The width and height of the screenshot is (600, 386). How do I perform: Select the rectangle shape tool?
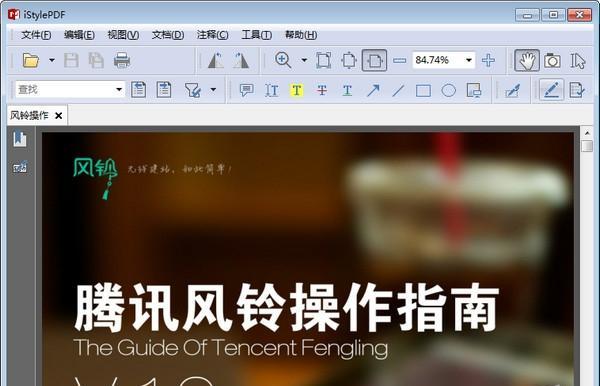(x=423, y=91)
